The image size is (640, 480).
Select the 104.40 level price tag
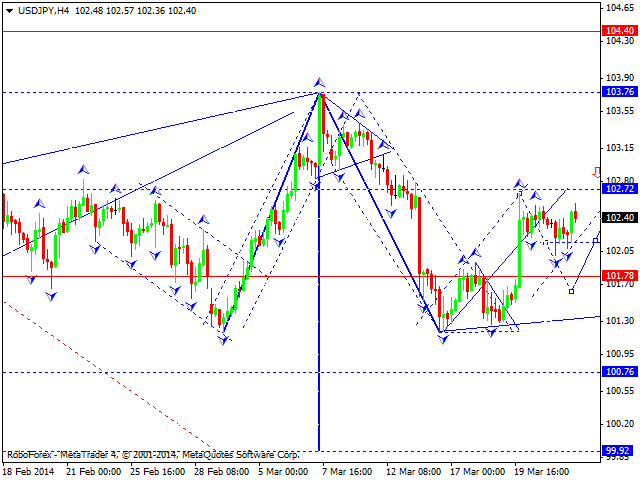pyautogui.click(x=620, y=32)
